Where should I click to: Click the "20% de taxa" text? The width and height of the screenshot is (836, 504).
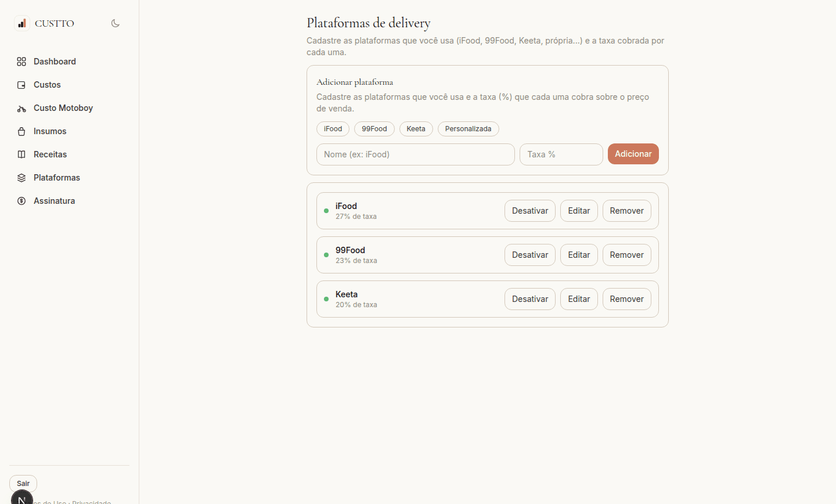click(x=356, y=305)
